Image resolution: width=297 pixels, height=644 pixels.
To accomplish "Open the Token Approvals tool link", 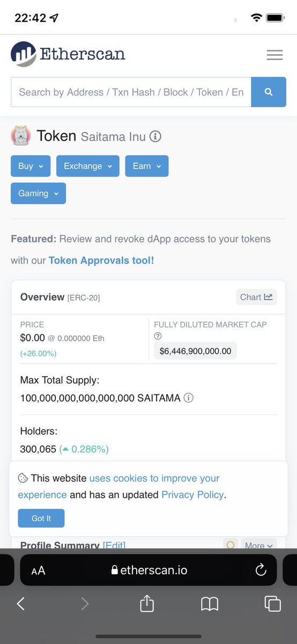I will (x=101, y=260).
